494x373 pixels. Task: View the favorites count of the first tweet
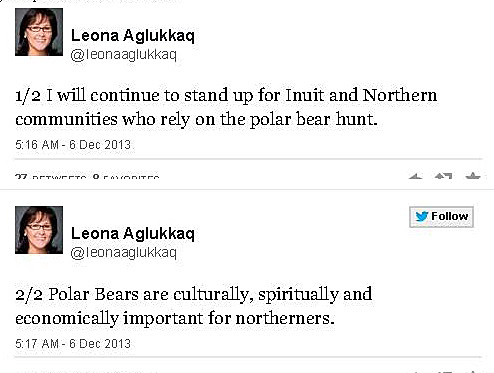point(126,176)
